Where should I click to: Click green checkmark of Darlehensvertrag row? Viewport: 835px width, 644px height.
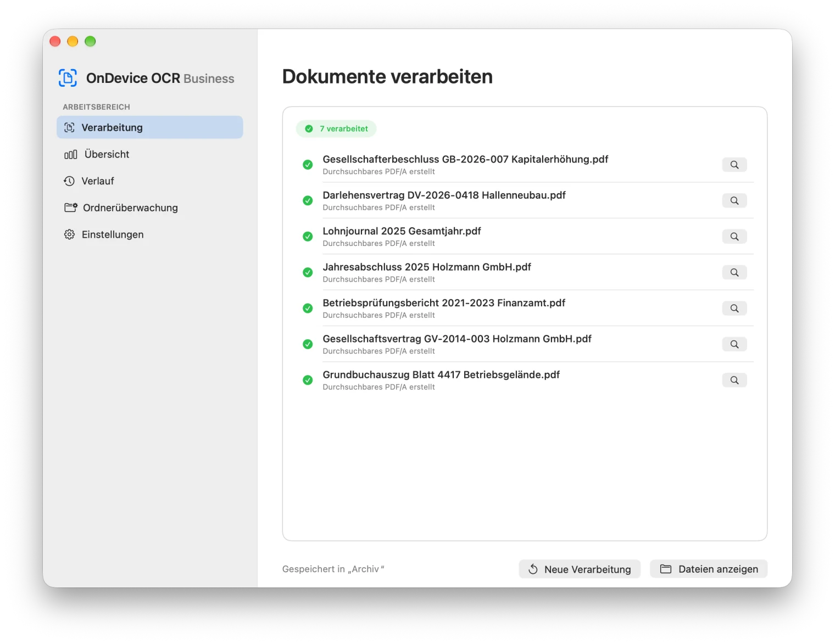click(308, 200)
